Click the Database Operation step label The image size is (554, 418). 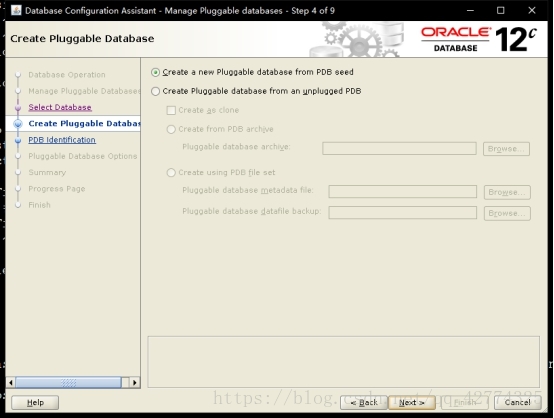[x=67, y=75]
